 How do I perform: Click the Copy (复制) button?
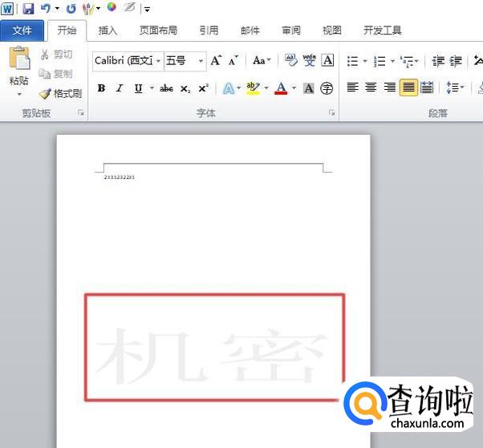point(56,74)
